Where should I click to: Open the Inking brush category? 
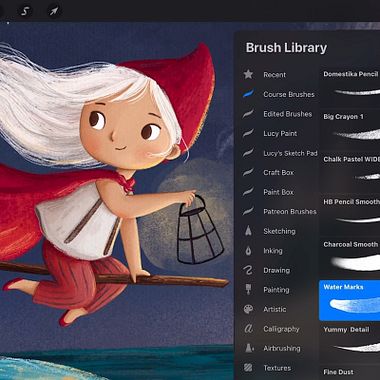[273, 251]
